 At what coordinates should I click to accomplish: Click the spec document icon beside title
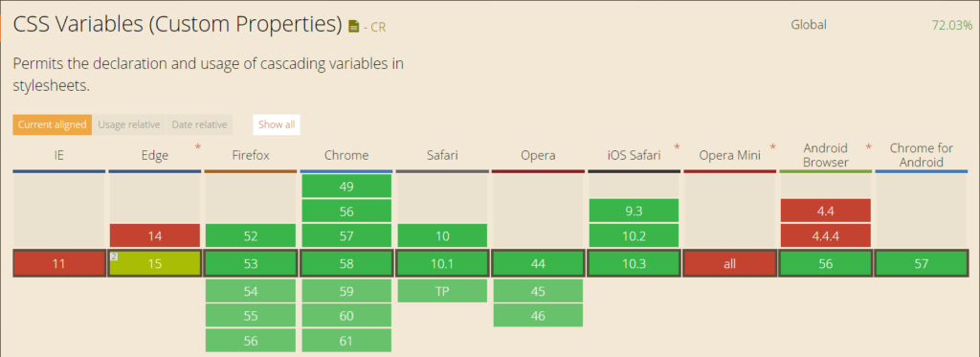coord(354,26)
